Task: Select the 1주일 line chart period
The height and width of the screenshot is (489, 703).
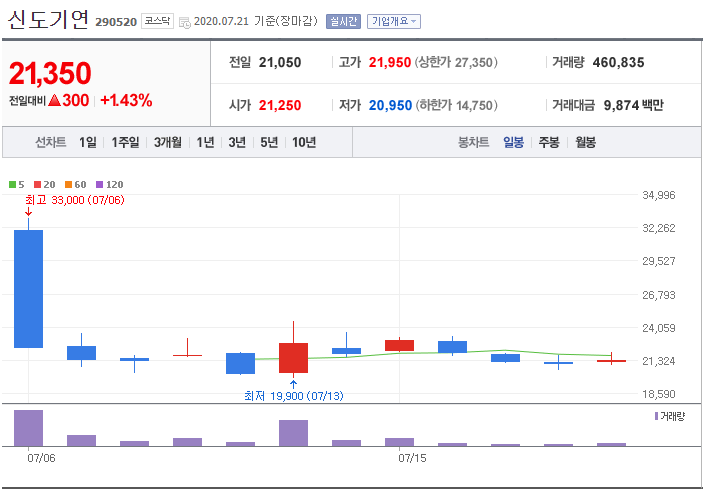Action: [125, 143]
